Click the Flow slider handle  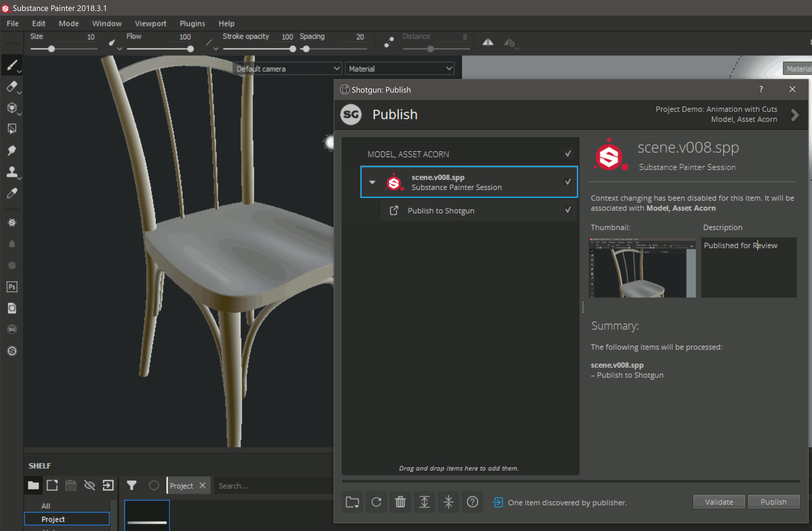click(x=190, y=49)
